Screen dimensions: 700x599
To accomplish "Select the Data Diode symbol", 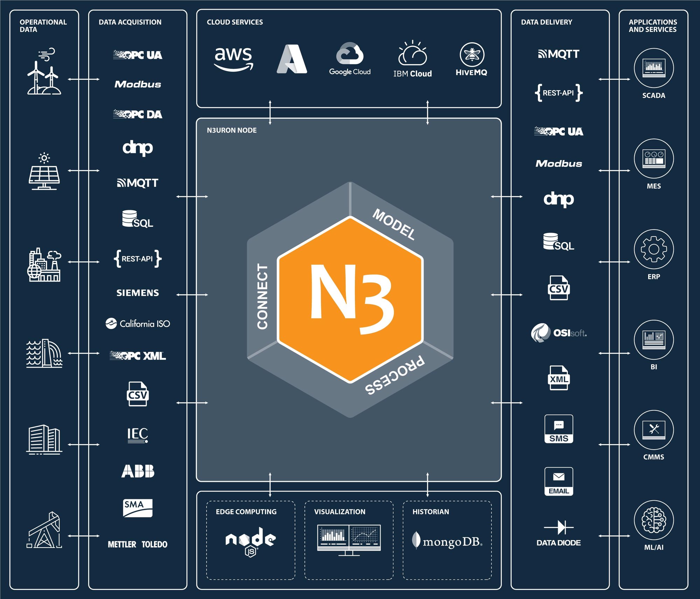I will (559, 534).
